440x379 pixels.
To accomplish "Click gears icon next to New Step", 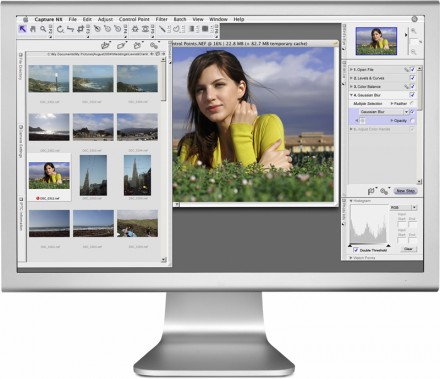I will point(384,191).
